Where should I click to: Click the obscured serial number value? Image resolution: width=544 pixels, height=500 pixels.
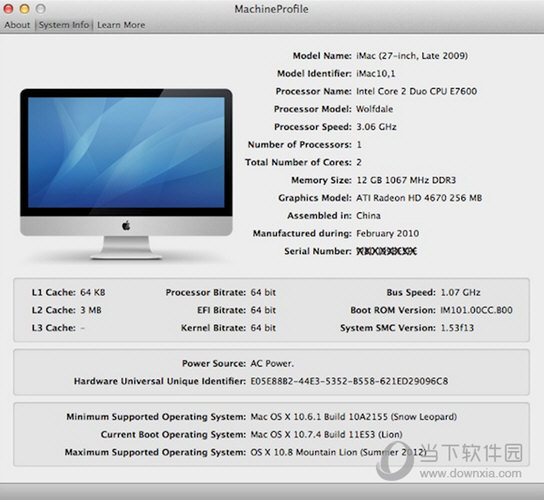click(x=386, y=251)
